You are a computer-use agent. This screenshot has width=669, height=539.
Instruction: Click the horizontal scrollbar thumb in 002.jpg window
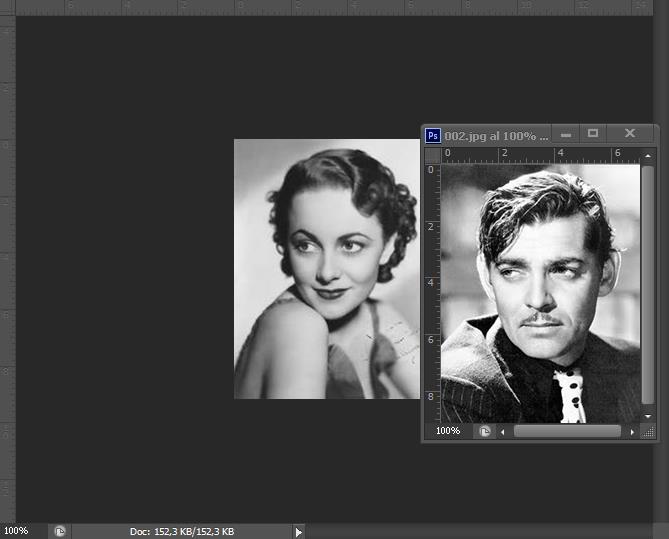pos(566,431)
